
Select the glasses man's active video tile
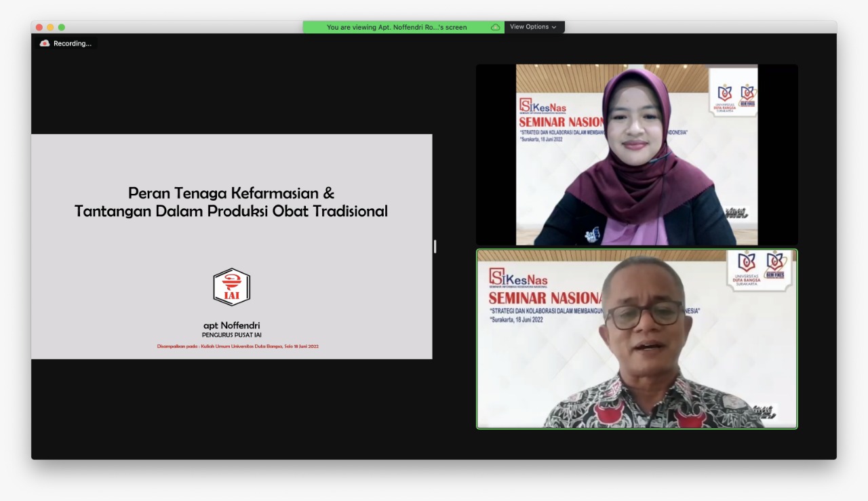click(x=637, y=339)
